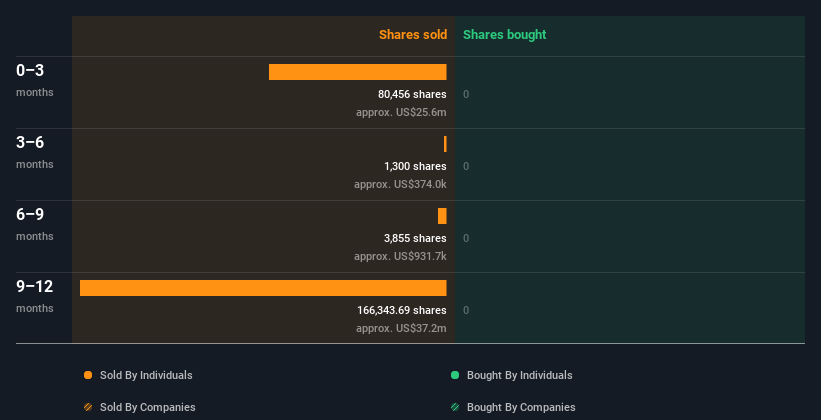Click the green Bought By Individuals legend dot
Image resolution: width=821 pixels, height=420 pixels.
point(455,375)
